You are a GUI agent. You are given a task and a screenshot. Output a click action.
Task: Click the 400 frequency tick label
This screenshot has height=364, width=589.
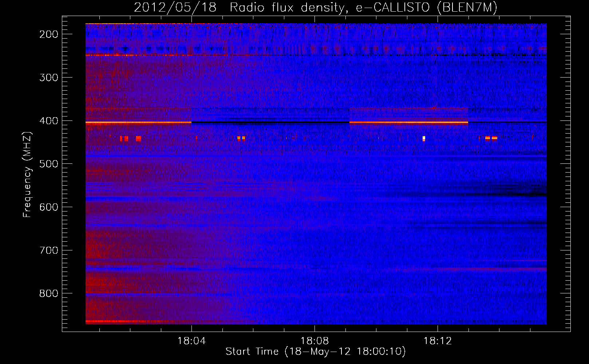click(48, 120)
